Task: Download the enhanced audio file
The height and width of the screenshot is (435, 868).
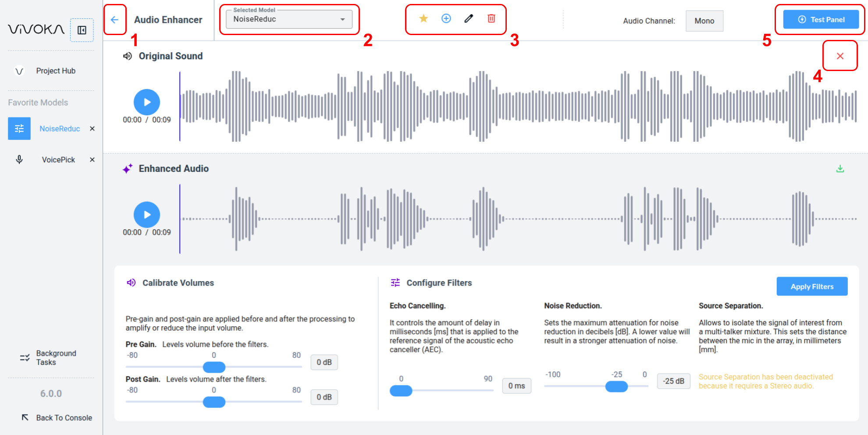Action: point(840,169)
